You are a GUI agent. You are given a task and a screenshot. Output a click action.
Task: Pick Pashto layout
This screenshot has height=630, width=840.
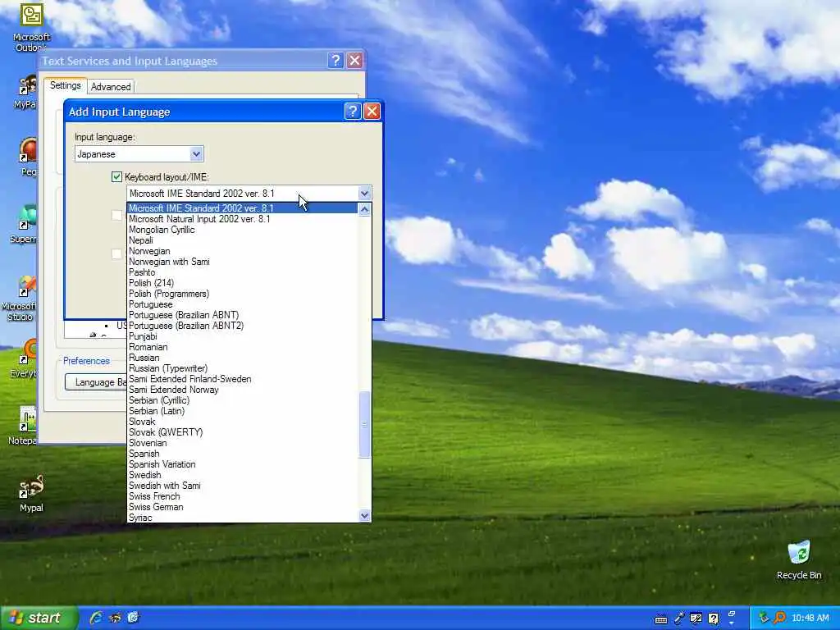coord(243,272)
